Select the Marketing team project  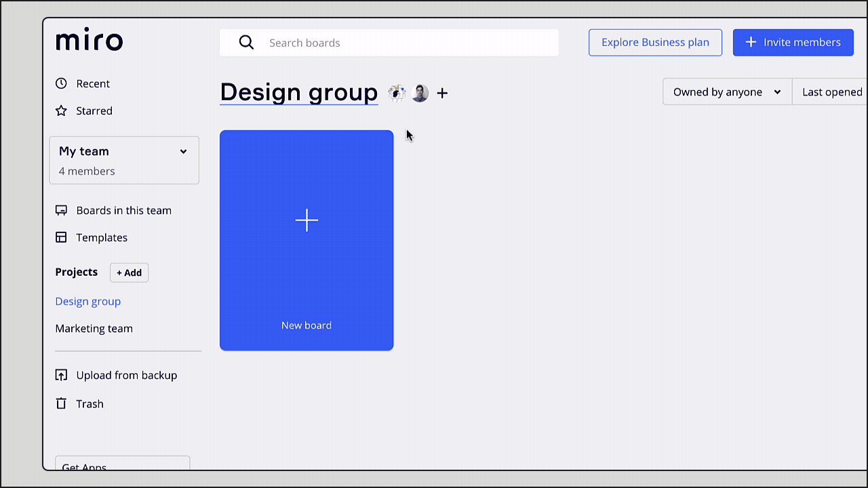pos(94,328)
